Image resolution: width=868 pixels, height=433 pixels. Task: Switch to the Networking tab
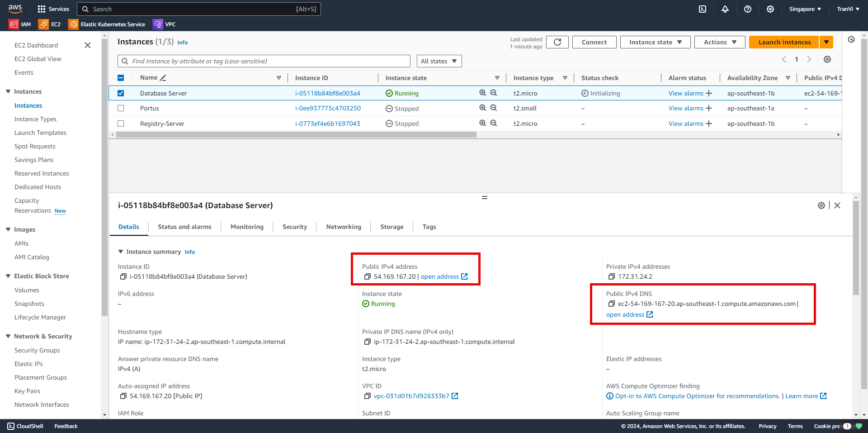click(344, 227)
